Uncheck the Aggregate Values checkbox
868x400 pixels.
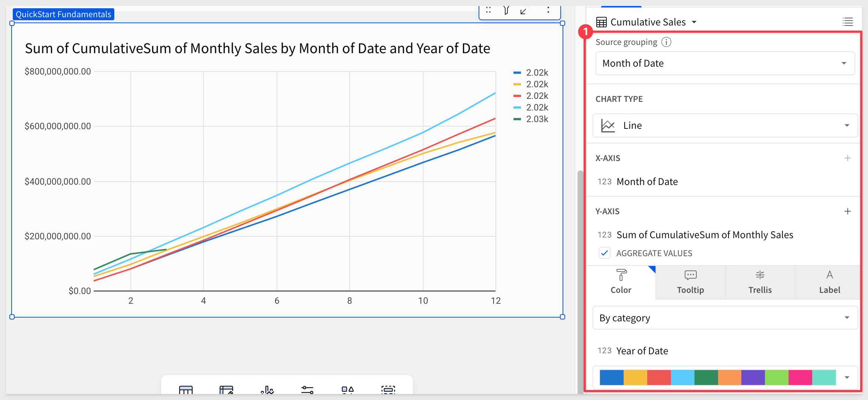pos(604,253)
